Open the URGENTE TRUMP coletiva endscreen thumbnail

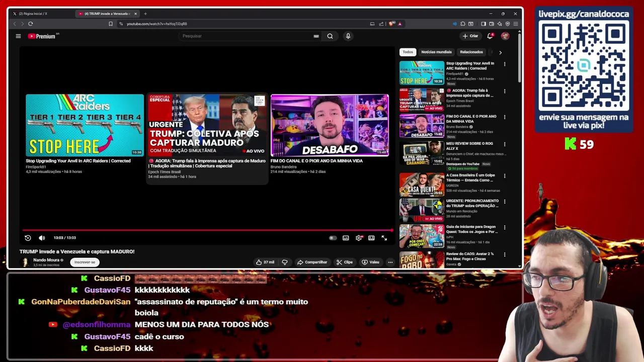[x=207, y=125]
